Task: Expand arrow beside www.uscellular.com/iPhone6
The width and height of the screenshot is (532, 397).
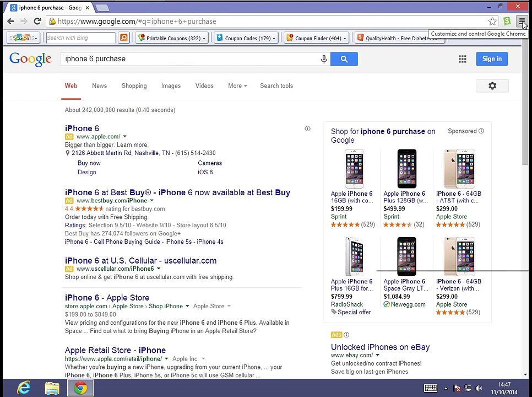Action: click(159, 269)
